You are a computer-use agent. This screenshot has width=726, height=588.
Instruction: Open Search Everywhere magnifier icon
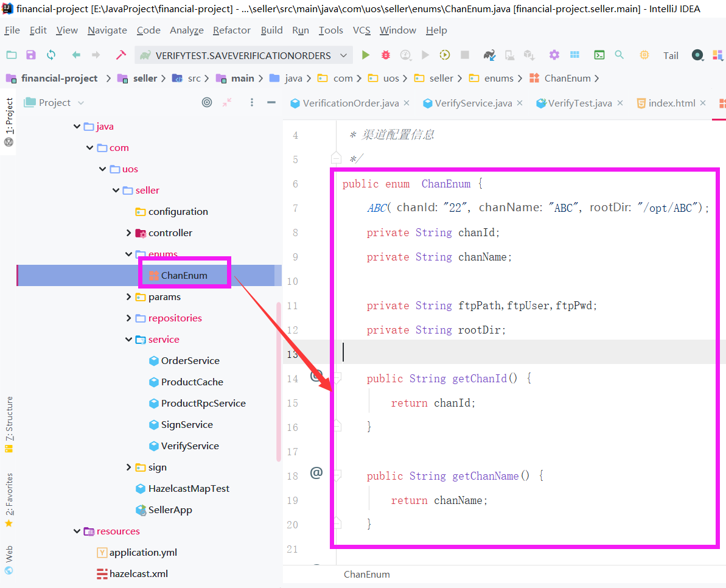click(619, 55)
